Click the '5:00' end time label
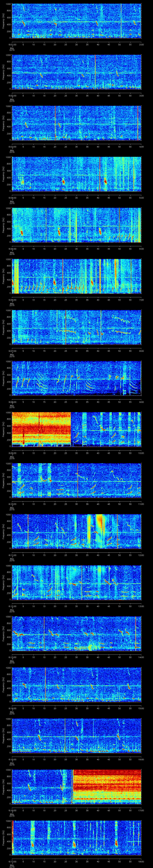 click(141, 197)
